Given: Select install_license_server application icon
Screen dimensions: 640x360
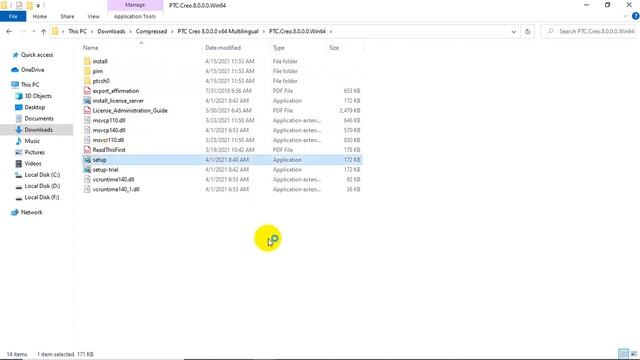Looking at the screenshot, I should coord(87,100).
